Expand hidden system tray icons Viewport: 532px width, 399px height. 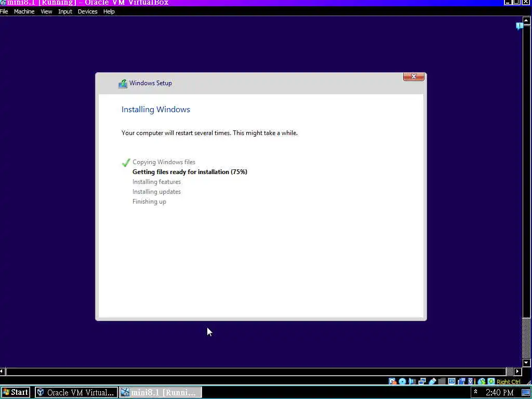coord(475,392)
